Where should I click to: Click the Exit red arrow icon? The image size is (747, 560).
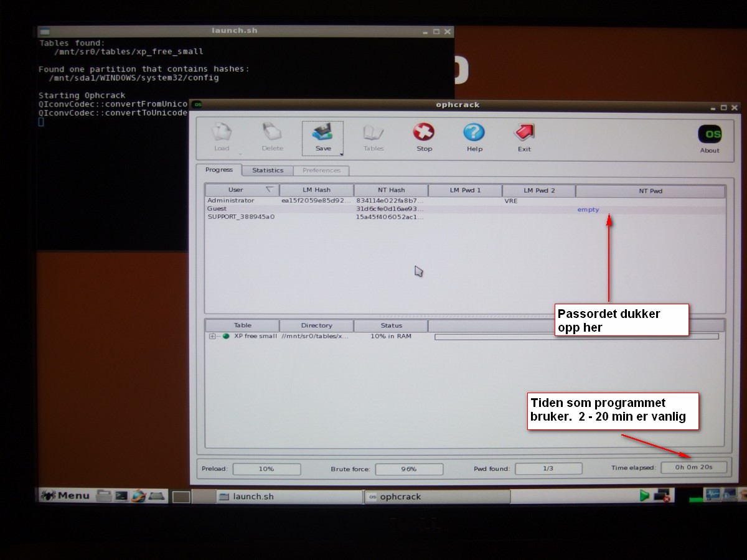coord(524,132)
